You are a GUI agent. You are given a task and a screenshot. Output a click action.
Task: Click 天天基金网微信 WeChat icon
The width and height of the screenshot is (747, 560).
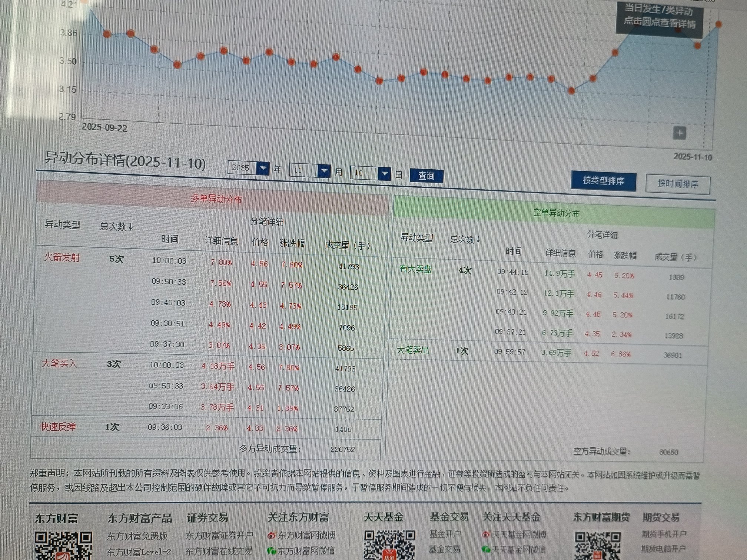486,549
